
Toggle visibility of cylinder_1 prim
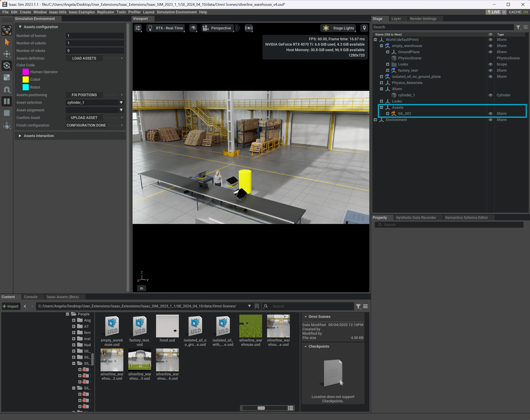pos(490,95)
